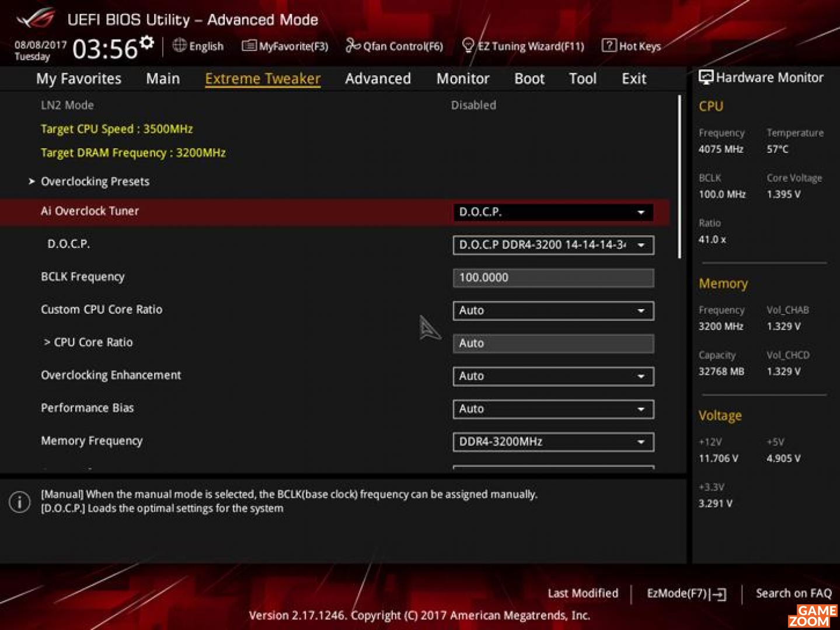The height and width of the screenshot is (630, 840).
Task: Click the English language button
Action: coord(198,45)
